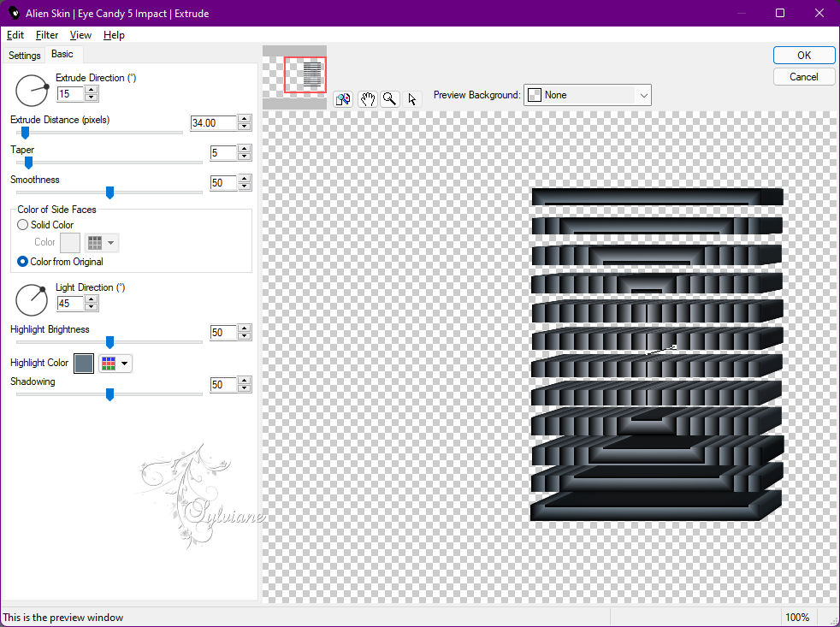
Task: Select the arrow pointer tool
Action: tap(412, 99)
